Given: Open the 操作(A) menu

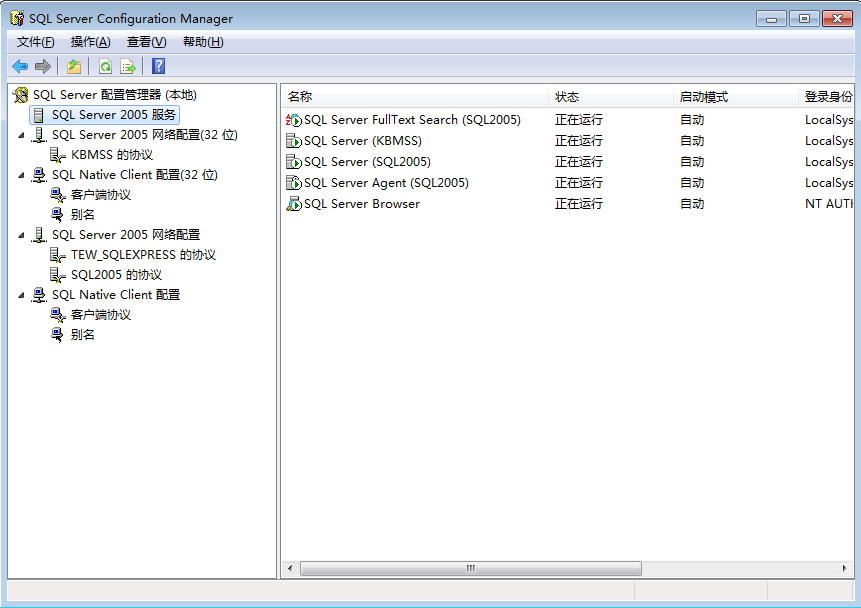Looking at the screenshot, I should [x=91, y=42].
